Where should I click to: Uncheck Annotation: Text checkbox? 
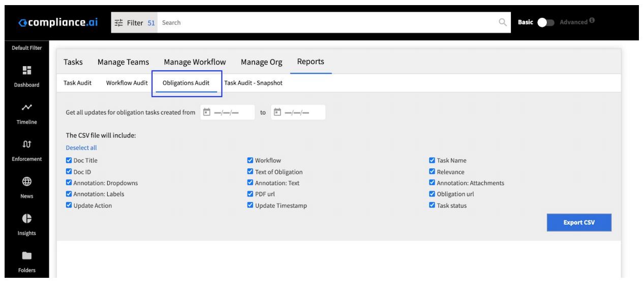pyautogui.click(x=250, y=183)
